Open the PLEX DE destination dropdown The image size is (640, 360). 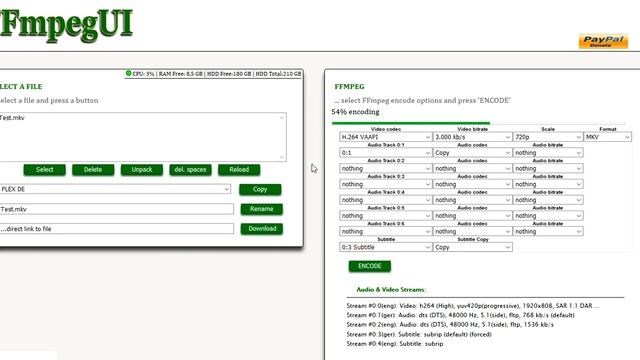tap(115, 189)
